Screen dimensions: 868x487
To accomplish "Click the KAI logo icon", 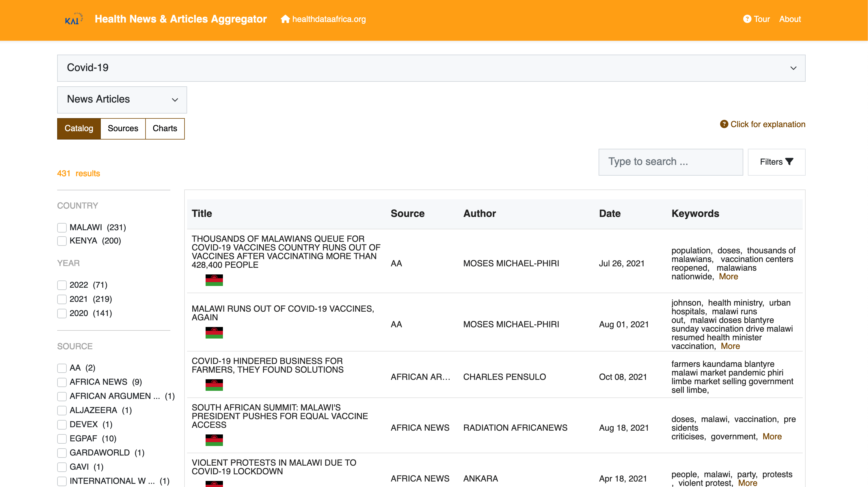I will point(73,19).
